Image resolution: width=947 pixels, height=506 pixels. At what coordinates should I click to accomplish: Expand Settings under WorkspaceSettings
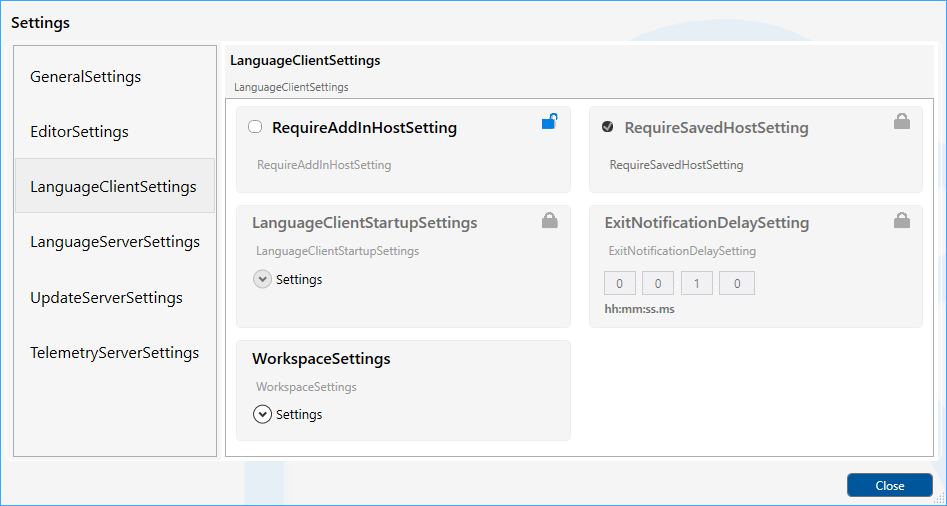click(263, 414)
